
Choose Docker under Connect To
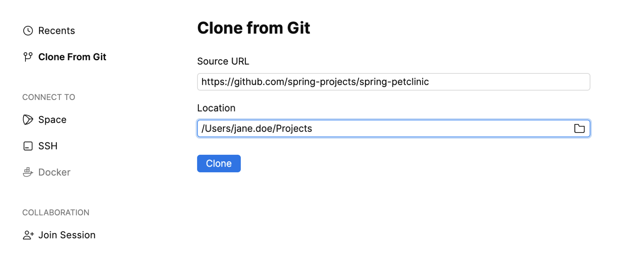coord(54,172)
